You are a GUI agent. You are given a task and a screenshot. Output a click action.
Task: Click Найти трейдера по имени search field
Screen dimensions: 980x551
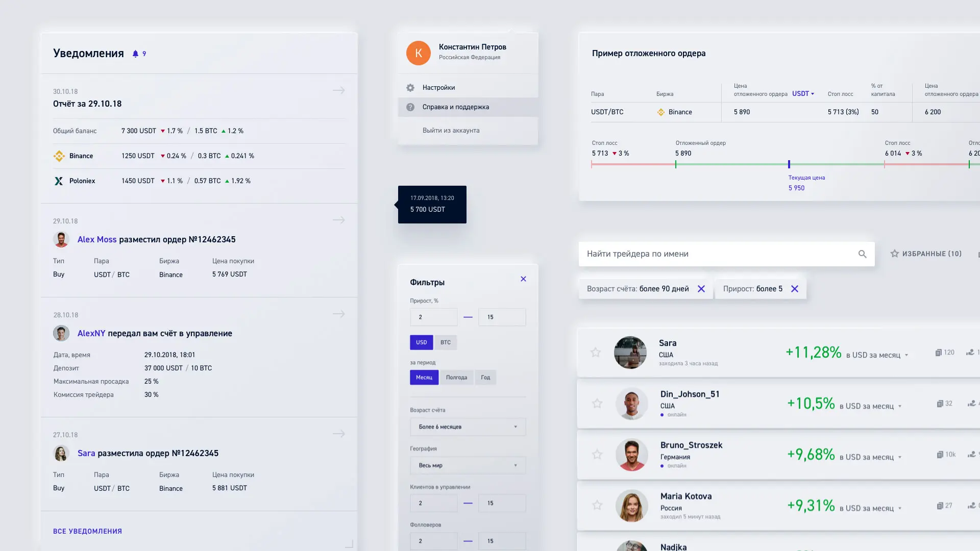pyautogui.click(x=726, y=254)
